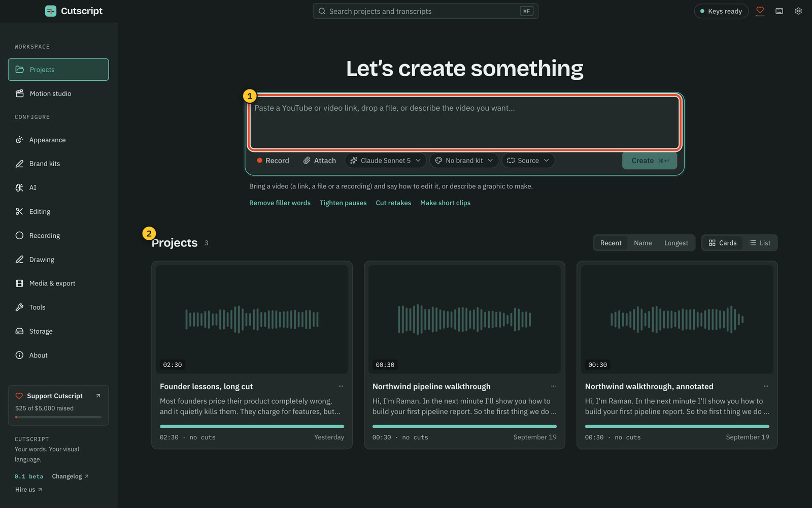
Task: Click the Tools wrench icon
Action: click(x=19, y=307)
